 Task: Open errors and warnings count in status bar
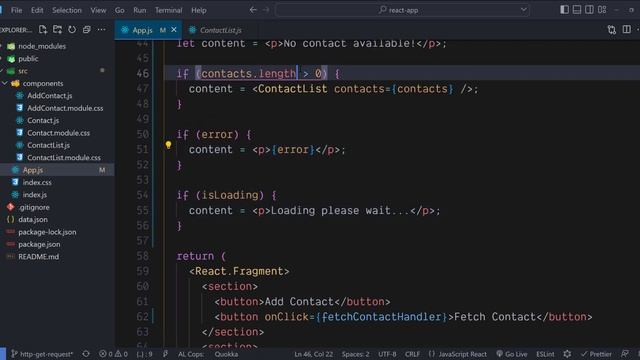(113, 354)
